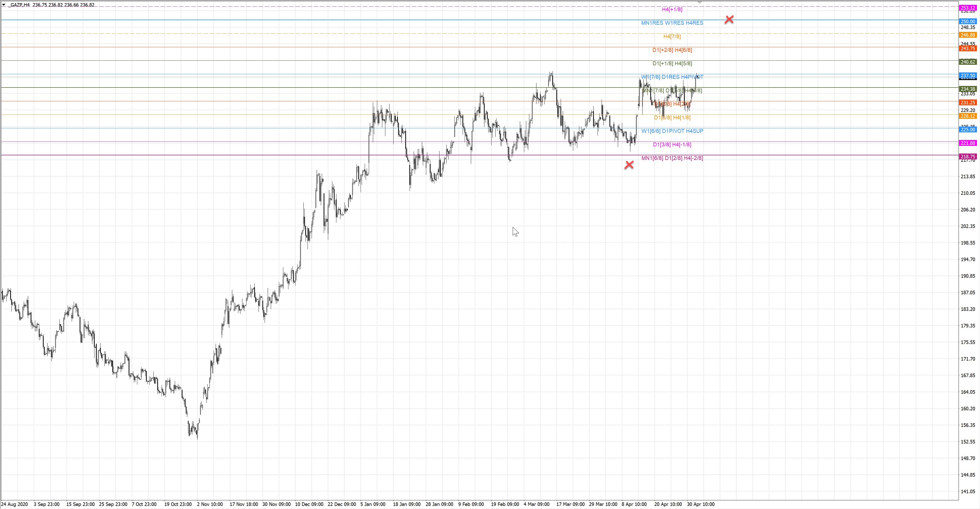
Task: Click the MN1[6/8] D1[2/8] H4[-2/8] label
Action: pyautogui.click(x=672, y=158)
